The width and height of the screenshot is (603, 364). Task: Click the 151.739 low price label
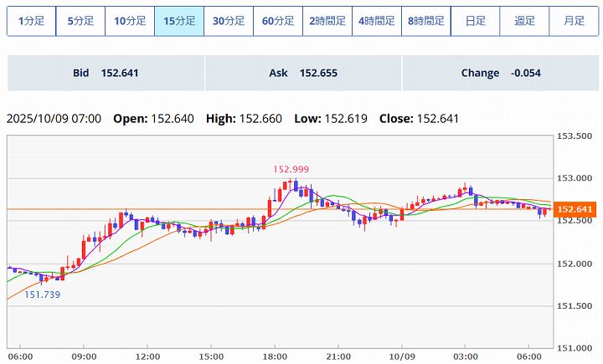[x=42, y=295]
